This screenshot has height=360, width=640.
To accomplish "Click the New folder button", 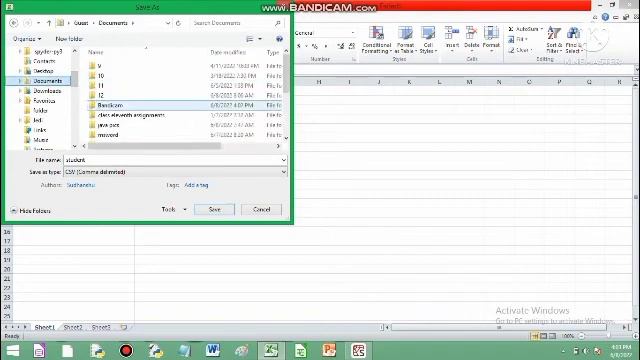I will coord(69,39).
